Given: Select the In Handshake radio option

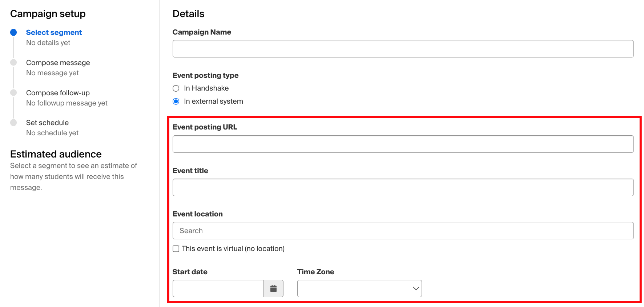Looking at the screenshot, I should (176, 88).
